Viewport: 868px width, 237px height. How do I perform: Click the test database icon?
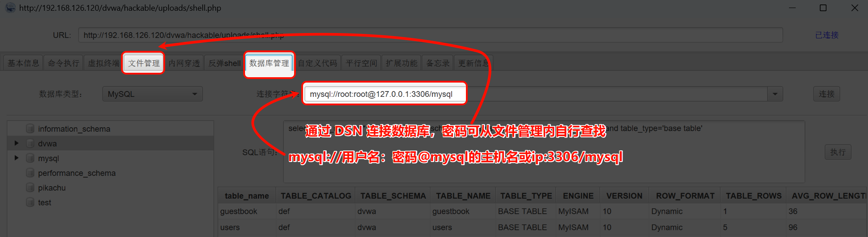pos(30,203)
